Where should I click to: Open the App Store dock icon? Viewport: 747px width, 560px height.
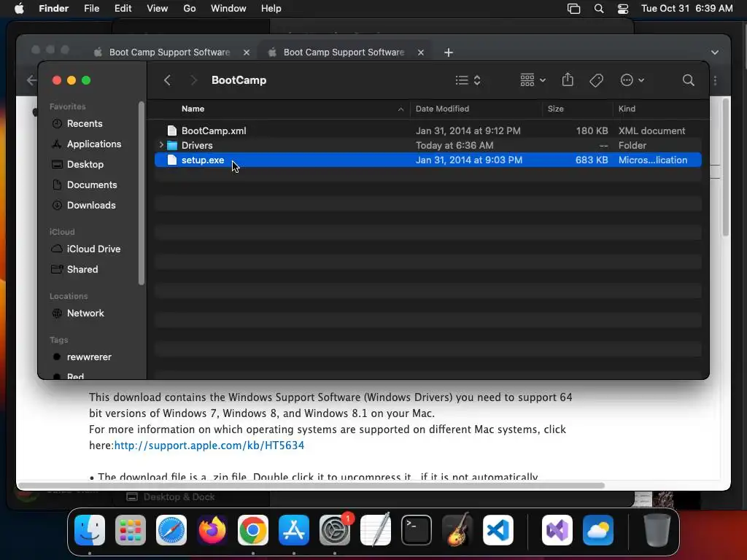click(x=294, y=530)
